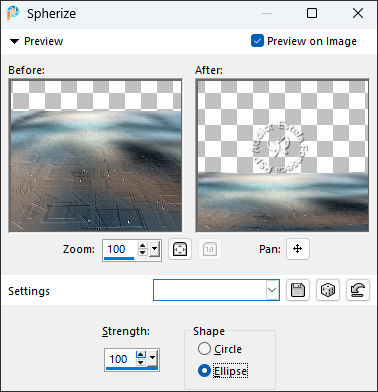The image size is (378, 392).
Task: Select the Circle shape radio button
Action: [204, 349]
